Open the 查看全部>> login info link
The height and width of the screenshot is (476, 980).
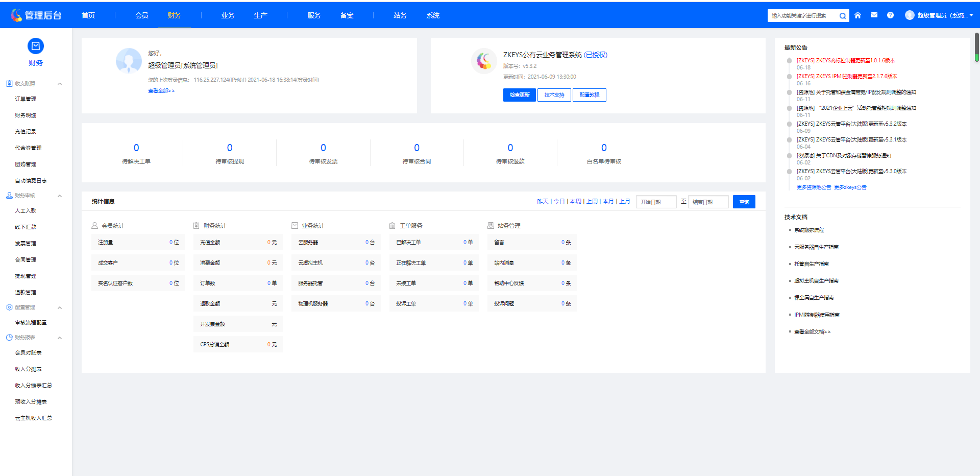[161, 91]
